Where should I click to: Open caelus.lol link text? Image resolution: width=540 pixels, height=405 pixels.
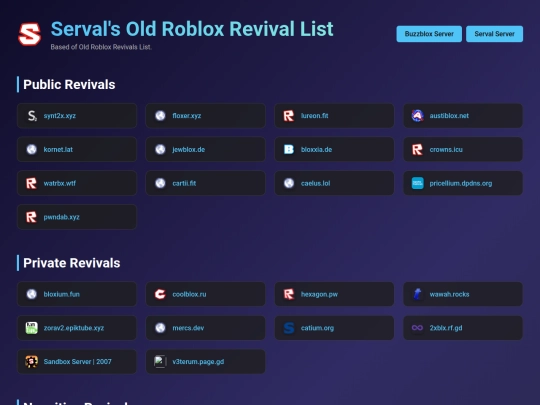coord(315,183)
